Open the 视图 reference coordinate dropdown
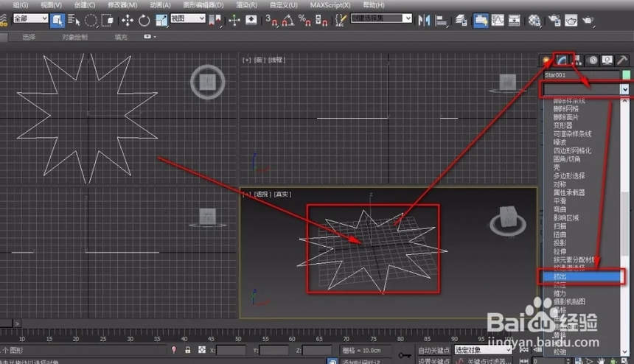This screenshot has height=364, width=634. (x=188, y=18)
